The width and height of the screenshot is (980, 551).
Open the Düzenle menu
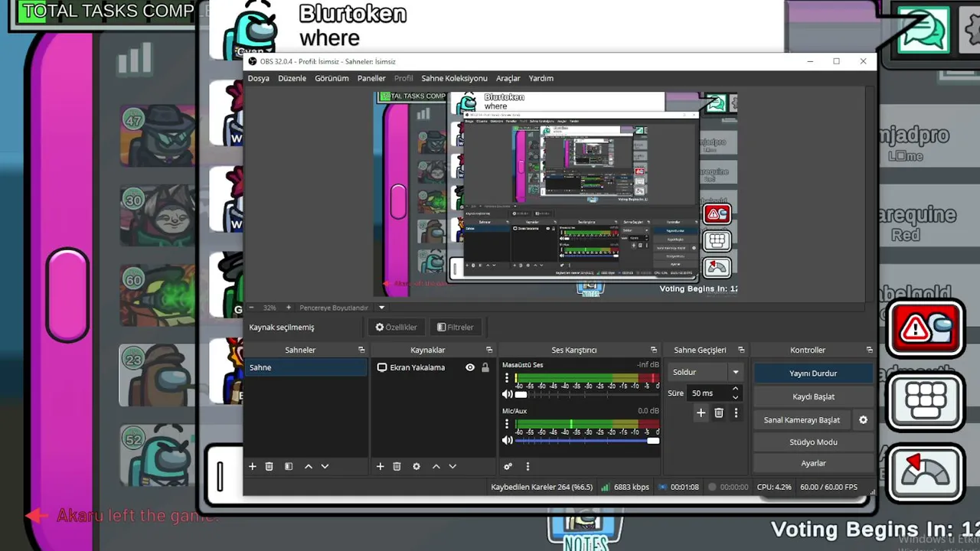[x=292, y=78]
